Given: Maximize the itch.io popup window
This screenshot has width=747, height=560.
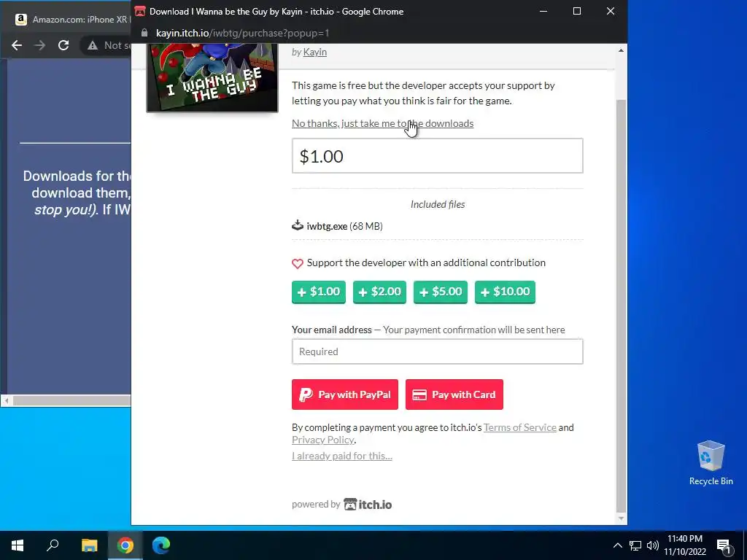Looking at the screenshot, I should pos(577,11).
